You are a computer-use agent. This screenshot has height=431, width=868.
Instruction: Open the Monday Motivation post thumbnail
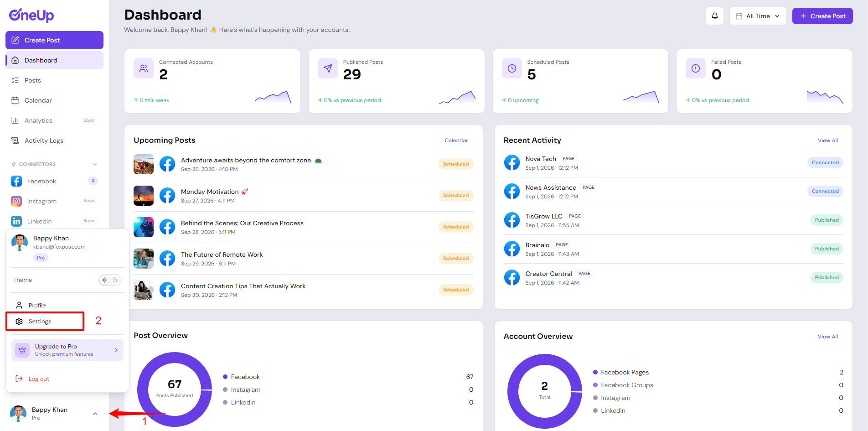coord(144,196)
